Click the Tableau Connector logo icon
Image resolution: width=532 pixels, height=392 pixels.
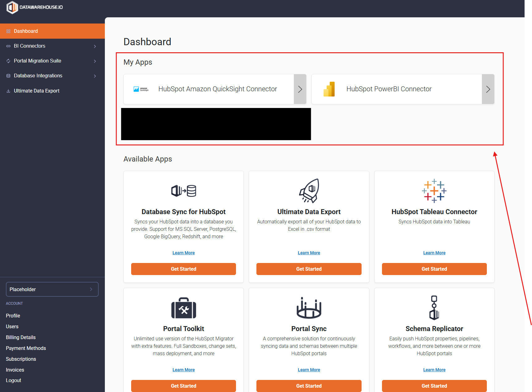(434, 191)
